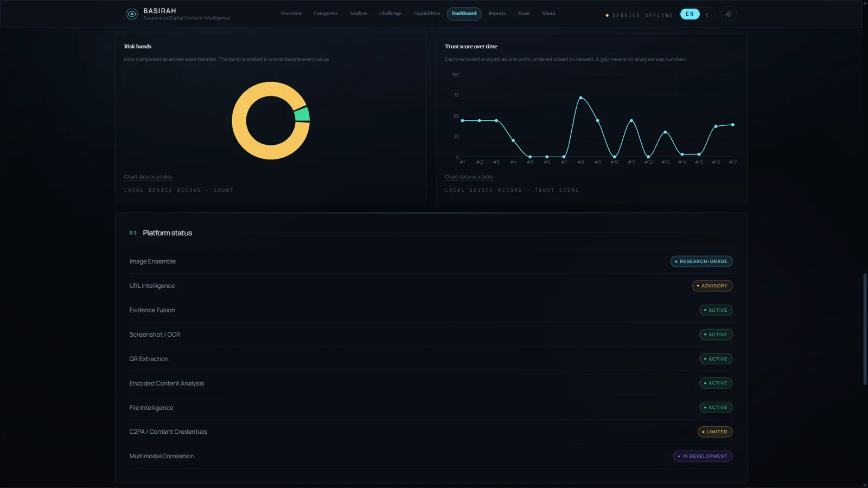Click ACTIVE badge in QR Extraction row

(716, 359)
